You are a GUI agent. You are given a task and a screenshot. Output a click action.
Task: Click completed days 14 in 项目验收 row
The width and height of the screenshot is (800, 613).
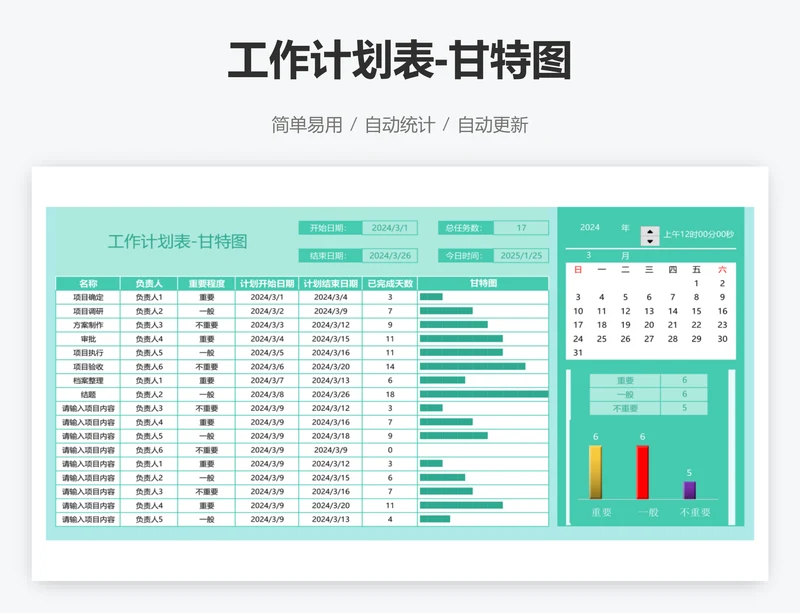click(x=390, y=366)
